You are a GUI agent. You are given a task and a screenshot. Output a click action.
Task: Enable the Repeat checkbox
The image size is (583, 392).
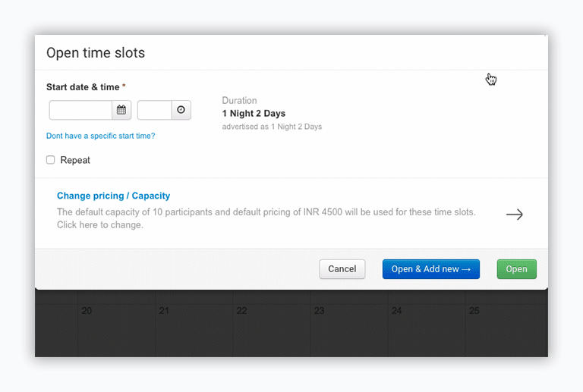[51, 160]
